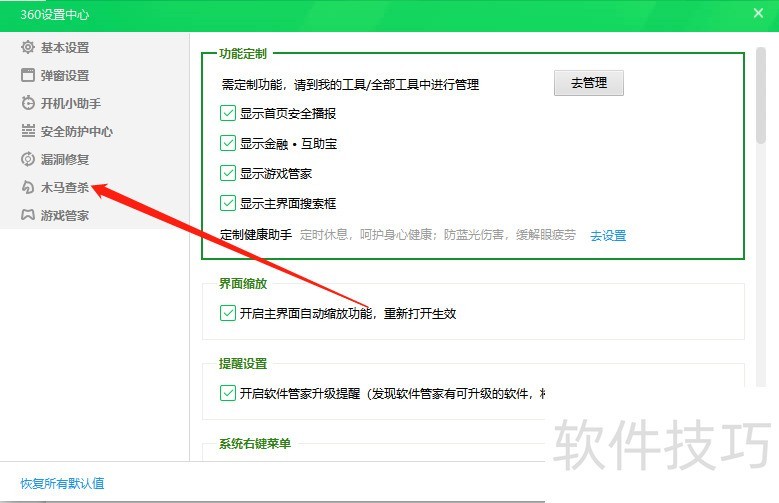This screenshot has width=779, height=503.
Task: Click the list icon beside 安全防护中心
Action: 28,131
